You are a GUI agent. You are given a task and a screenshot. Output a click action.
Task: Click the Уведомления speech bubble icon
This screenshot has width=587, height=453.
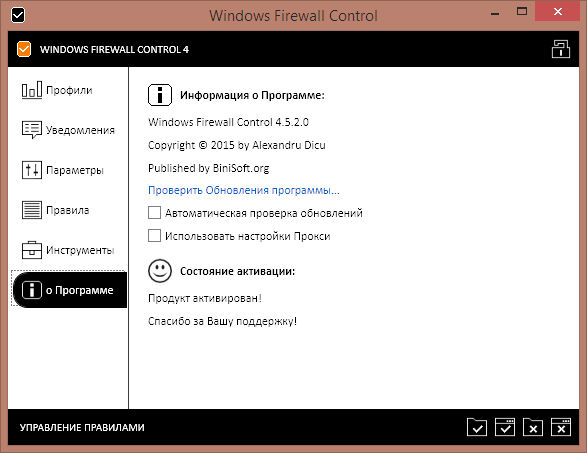click(x=32, y=130)
